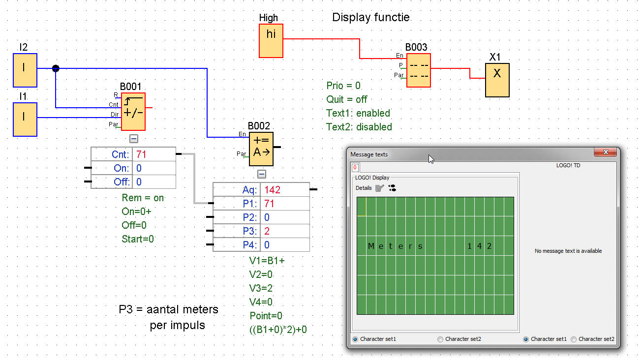Viewport: 644px width, 363px height.
Task: Collapse the B001 parameter table
Action: (134, 139)
